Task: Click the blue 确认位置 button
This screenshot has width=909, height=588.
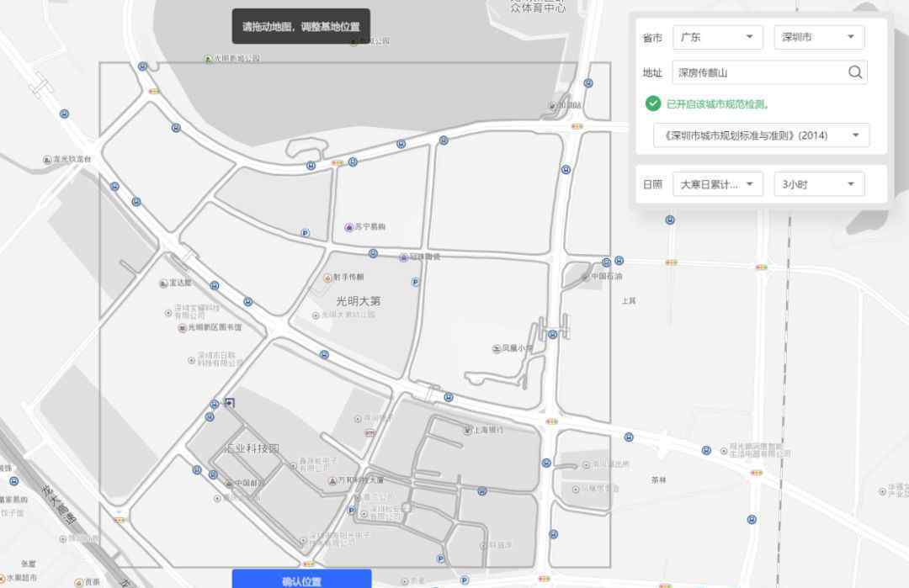Action: pos(301,579)
